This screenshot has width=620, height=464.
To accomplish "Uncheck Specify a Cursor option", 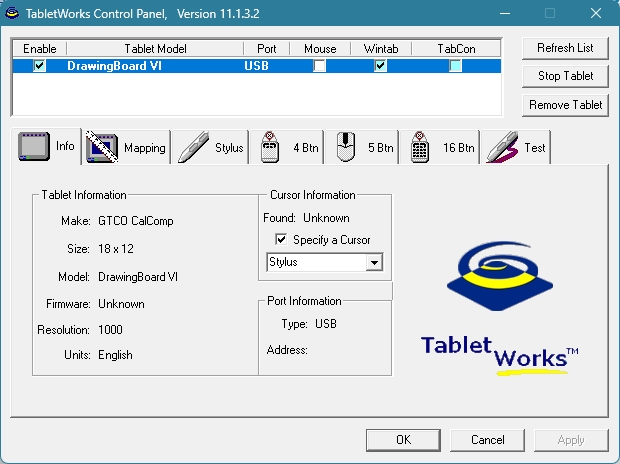I will pyautogui.click(x=281, y=240).
